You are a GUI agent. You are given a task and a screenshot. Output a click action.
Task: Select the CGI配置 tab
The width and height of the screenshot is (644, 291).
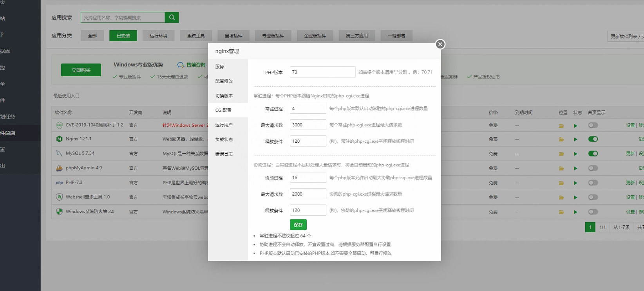pyautogui.click(x=228, y=110)
